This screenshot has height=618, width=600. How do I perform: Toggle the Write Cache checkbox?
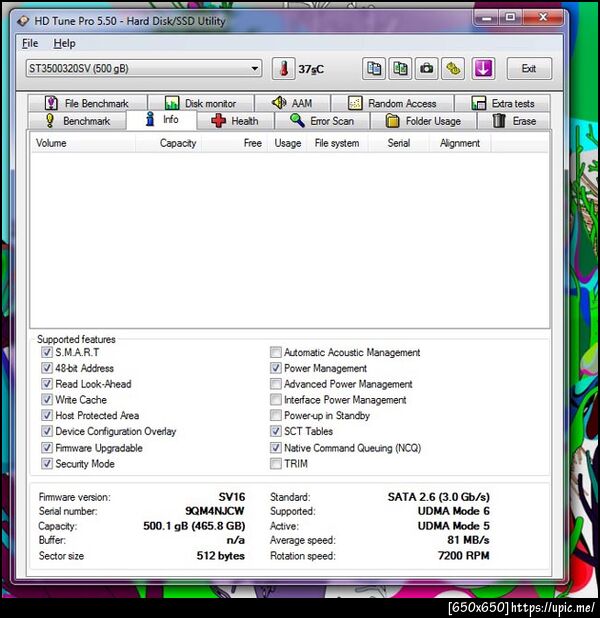click(x=47, y=400)
